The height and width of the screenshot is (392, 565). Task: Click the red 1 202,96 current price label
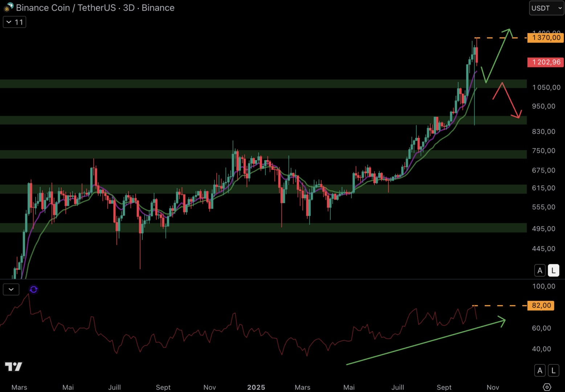[546, 62]
